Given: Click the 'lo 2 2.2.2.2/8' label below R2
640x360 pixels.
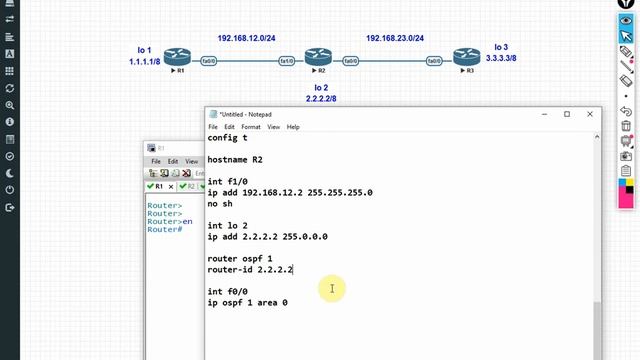Looking at the screenshot, I should pos(321,93).
